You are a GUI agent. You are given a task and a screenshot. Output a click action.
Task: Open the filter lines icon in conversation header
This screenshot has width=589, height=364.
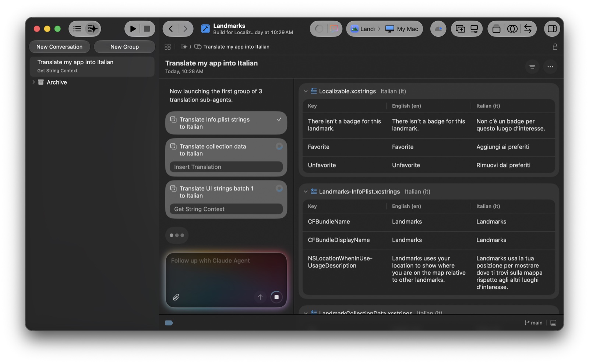(532, 67)
